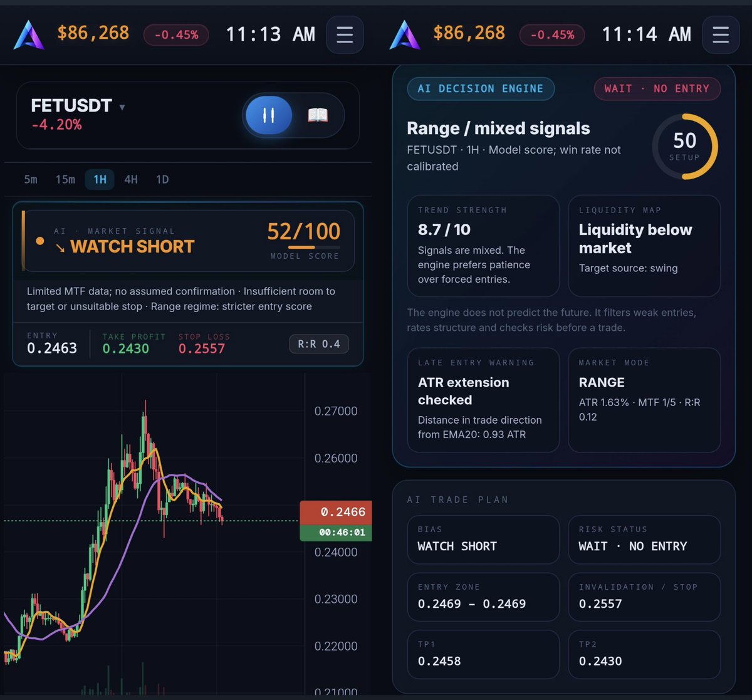Click the AI TRADE PLAN heading
Image resolution: width=752 pixels, height=700 pixels.
coord(457,499)
